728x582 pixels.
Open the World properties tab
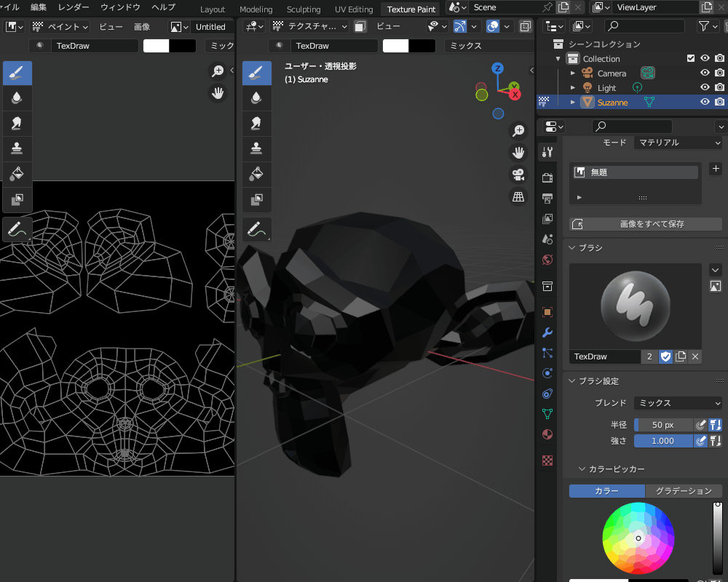click(547, 260)
